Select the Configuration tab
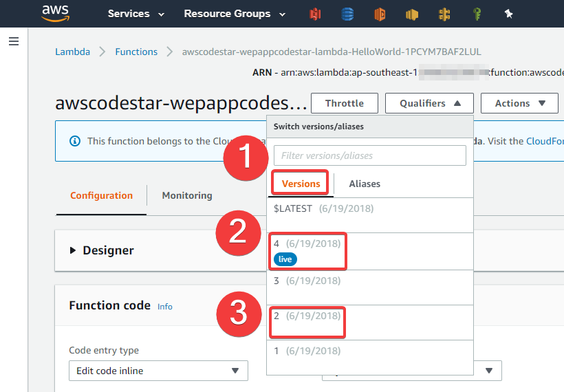This screenshot has height=392, width=564. [x=101, y=195]
